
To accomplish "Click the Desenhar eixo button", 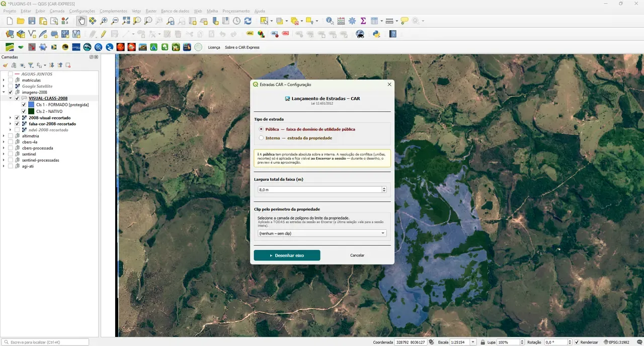I will pos(287,255).
